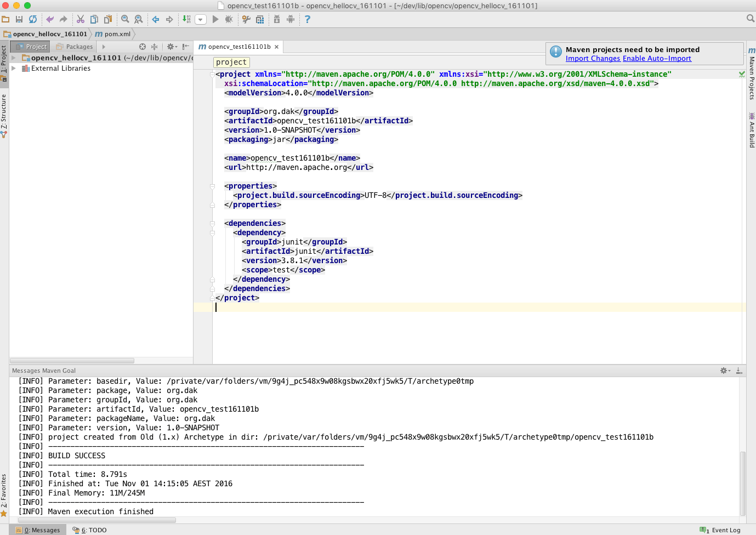Image resolution: width=756 pixels, height=535 pixels.
Task: Close the opencv_test161101b editor tab
Action: click(x=277, y=47)
